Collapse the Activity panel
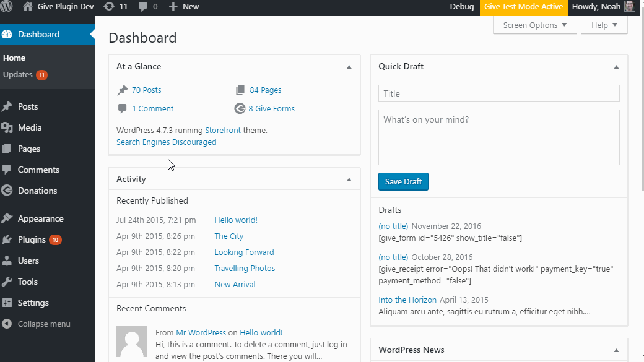This screenshot has height=362, width=644. click(x=349, y=179)
